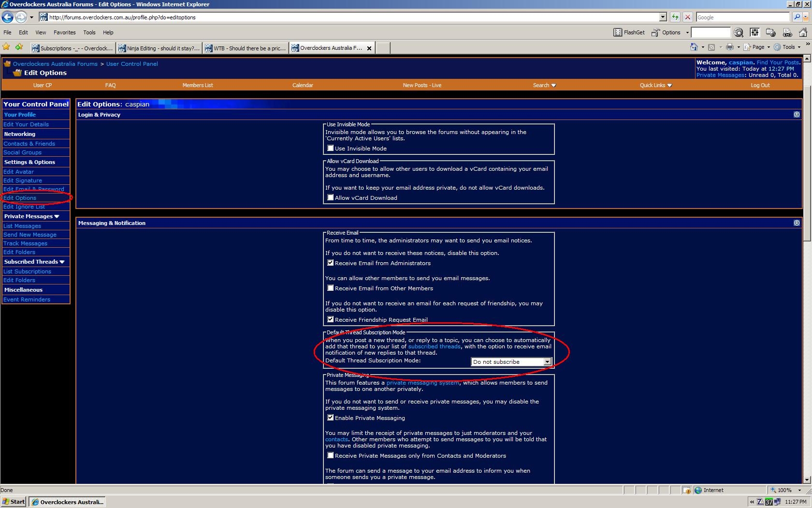Click the Google search magnifier icon
This screenshot has height=508, width=812.
[x=797, y=17]
